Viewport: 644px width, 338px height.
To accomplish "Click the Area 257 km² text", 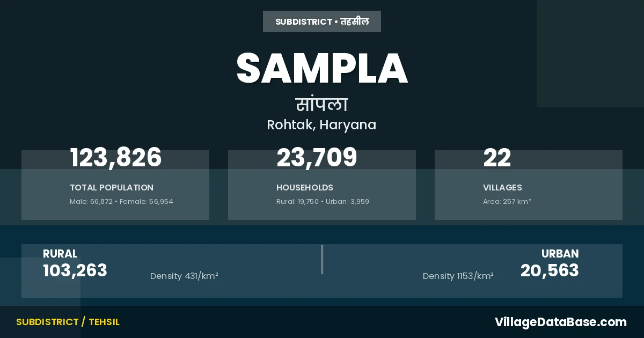I will pyautogui.click(x=507, y=202).
